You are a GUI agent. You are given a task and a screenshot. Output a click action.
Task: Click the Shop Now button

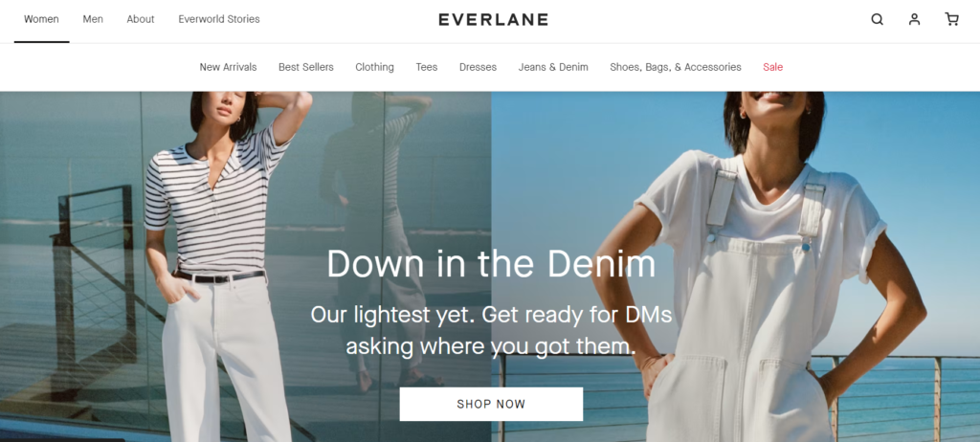click(491, 404)
